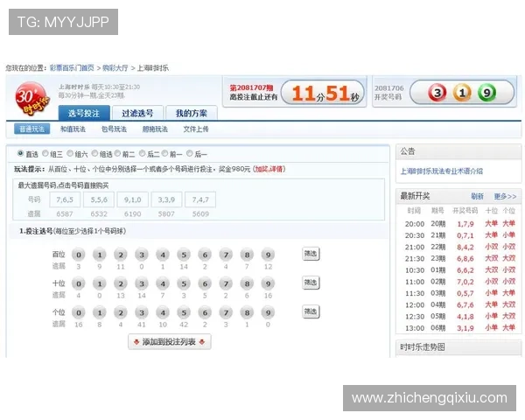
Task: Pick ball 9 in 十位 row
Action: (268, 283)
